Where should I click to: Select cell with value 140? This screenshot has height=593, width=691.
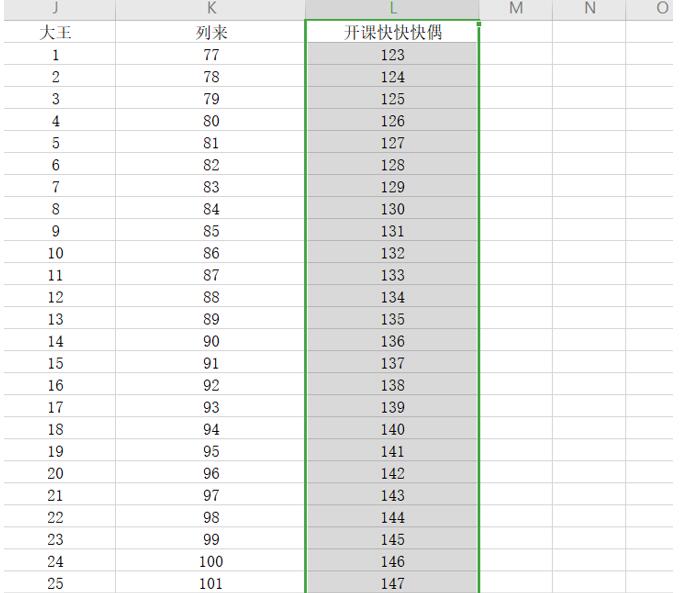(392, 429)
